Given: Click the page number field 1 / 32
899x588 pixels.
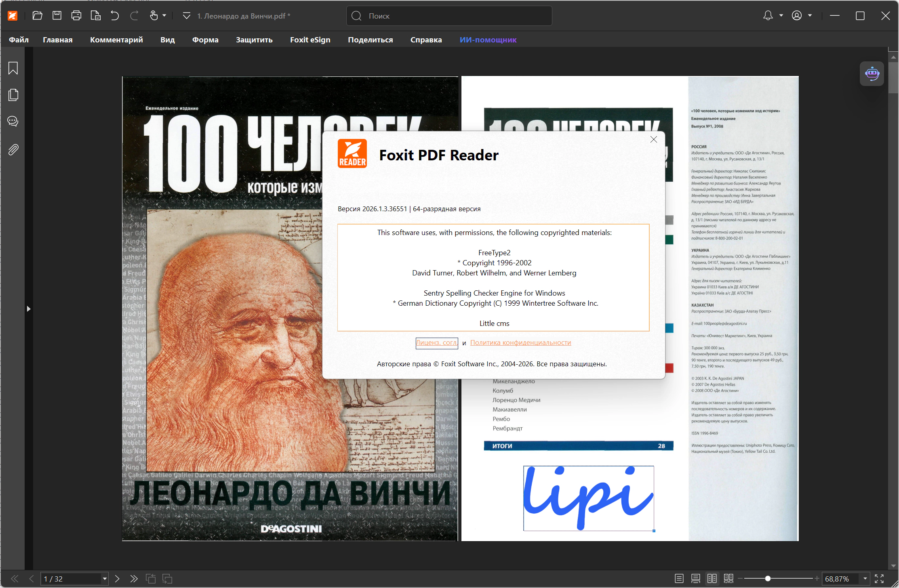Looking at the screenshot, I should pos(71,579).
